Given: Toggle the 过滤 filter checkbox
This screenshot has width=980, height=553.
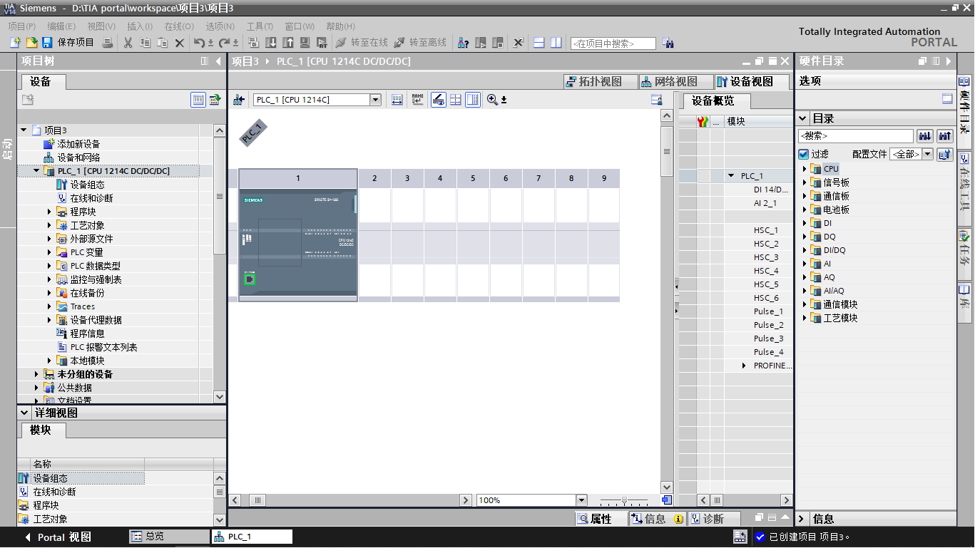Looking at the screenshot, I should (804, 154).
